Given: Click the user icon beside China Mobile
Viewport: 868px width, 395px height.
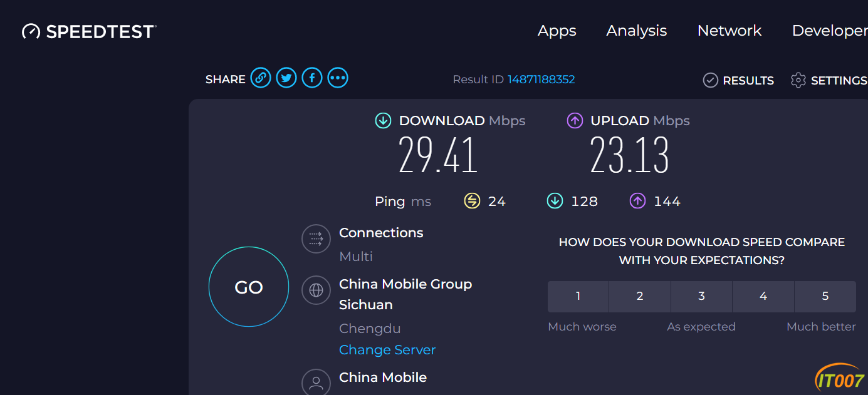Looking at the screenshot, I should [316, 382].
